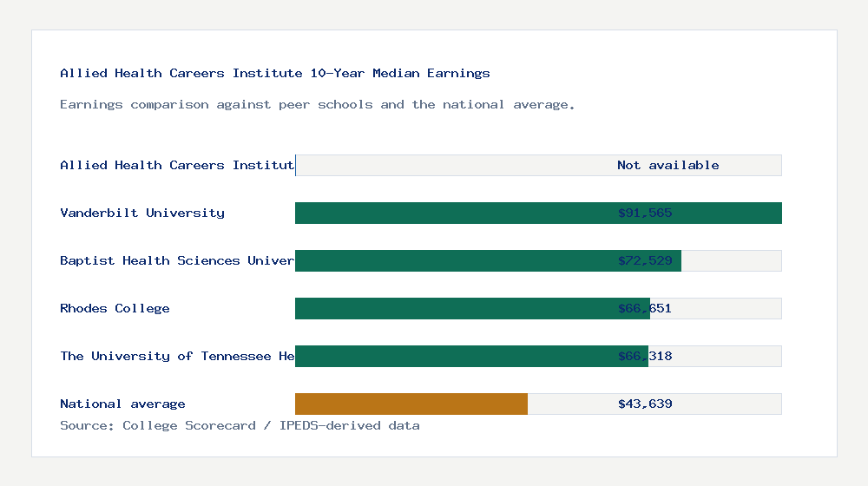The width and height of the screenshot is (868, 486).
Task: Select the Vanderbilt University label
Action: [x=142, y=213]
